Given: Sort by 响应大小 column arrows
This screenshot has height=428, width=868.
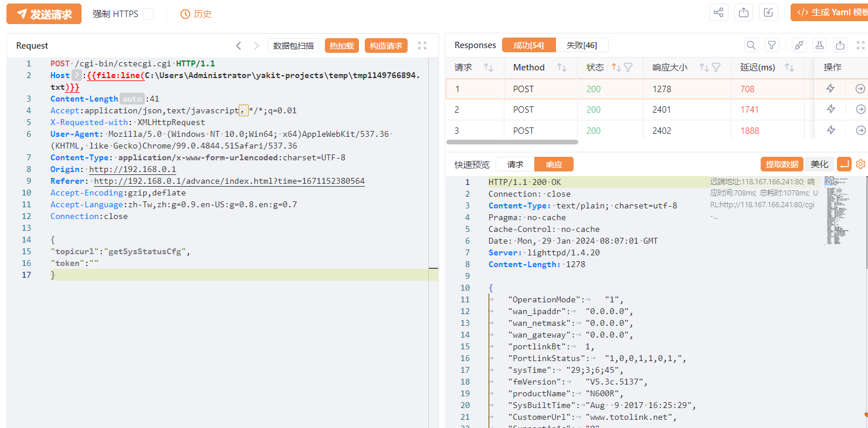Looking at the screenshot, I should point(704,68).
